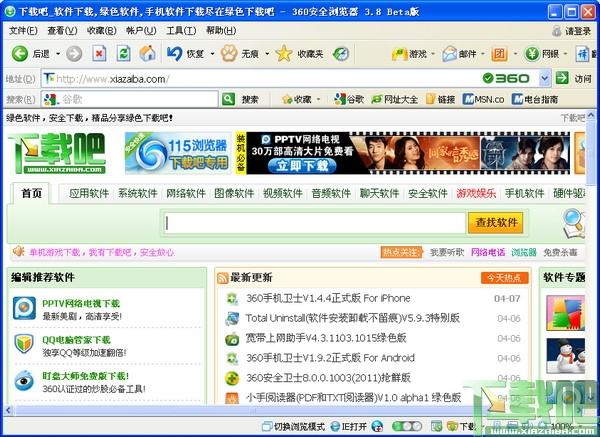Open the dropdown arrow beside Back (后退)

tap(58, 54)
